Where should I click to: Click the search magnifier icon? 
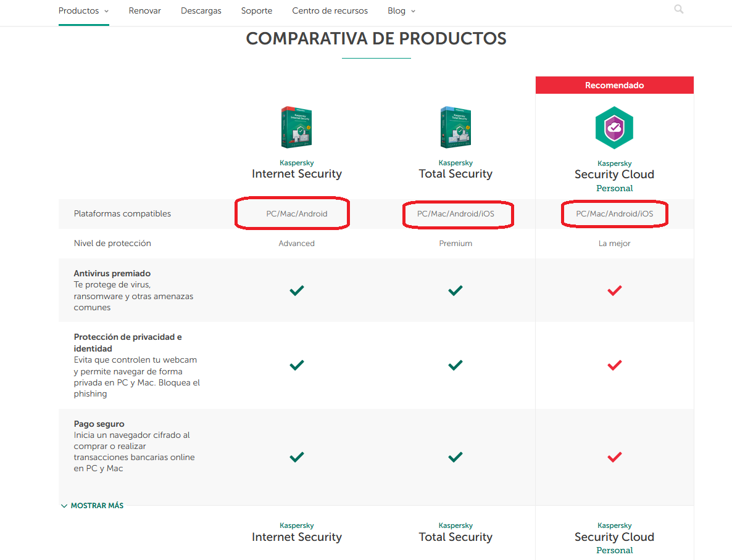(x=679, y=9)
